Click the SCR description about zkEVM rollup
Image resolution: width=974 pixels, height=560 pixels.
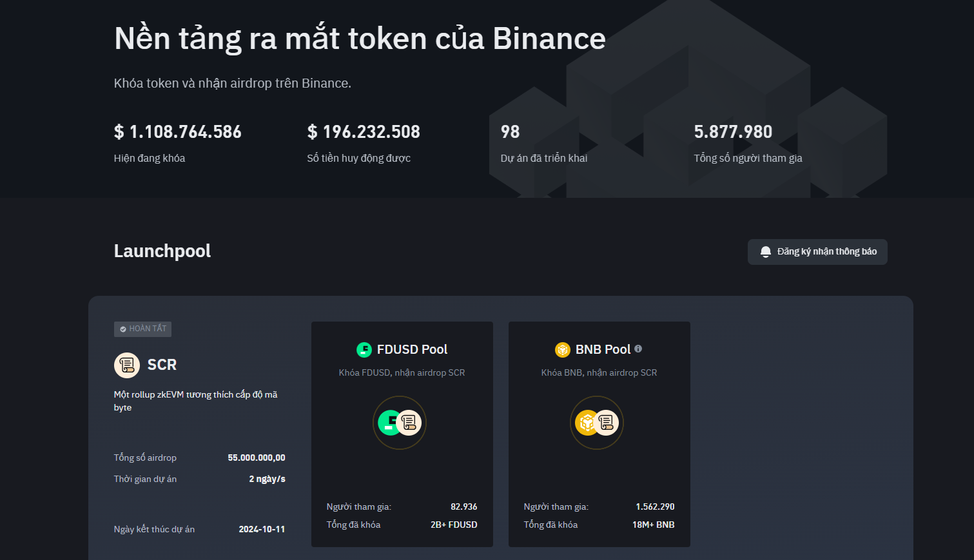[196, 401]
